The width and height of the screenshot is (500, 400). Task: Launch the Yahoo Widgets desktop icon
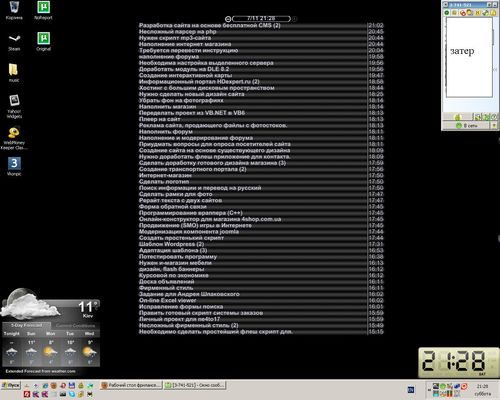[14, 107]
